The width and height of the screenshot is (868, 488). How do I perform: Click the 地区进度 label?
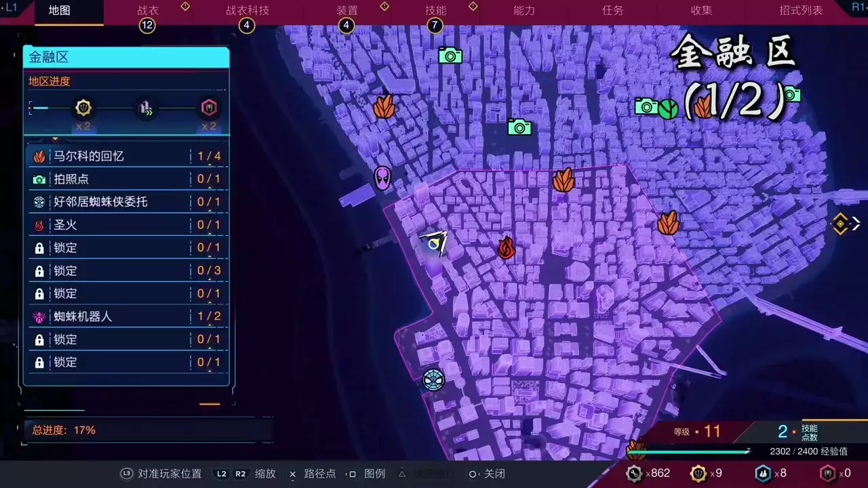(50, 81)
